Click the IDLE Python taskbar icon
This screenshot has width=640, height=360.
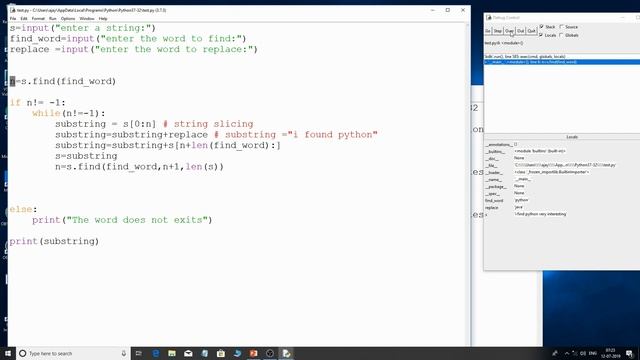point(286,353)
